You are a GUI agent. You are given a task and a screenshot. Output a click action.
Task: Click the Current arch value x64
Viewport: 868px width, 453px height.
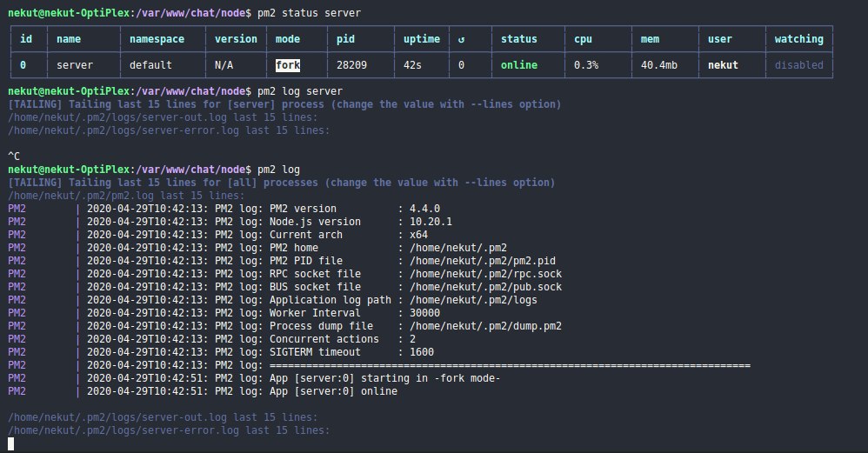(418, 235)
